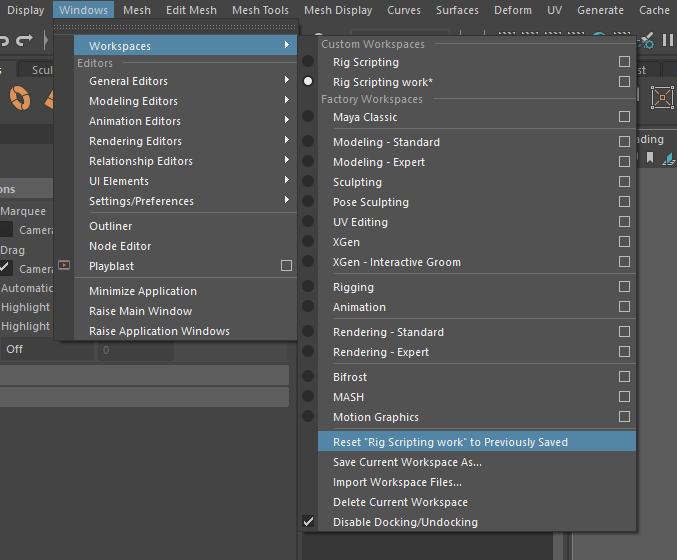677x560 pixels.
Task: Open Playblast options box
Action: coord(286,266)
